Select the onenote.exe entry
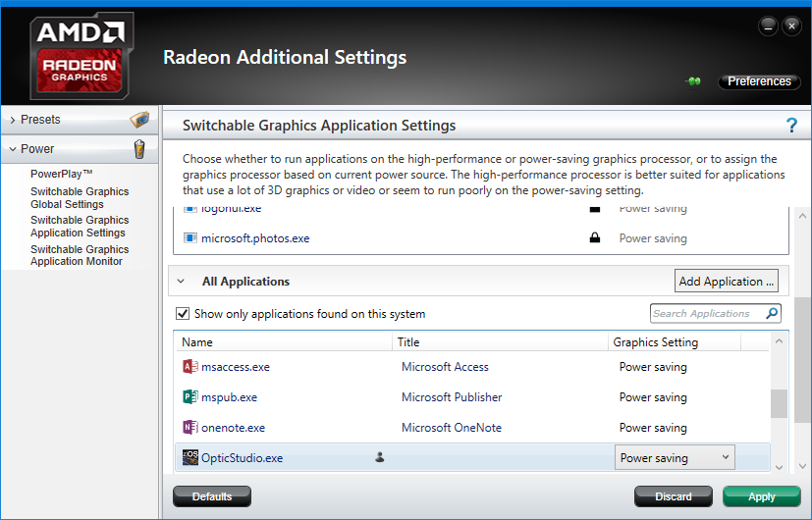This screenshot has height=520, width=812. [x=233, y=428]
